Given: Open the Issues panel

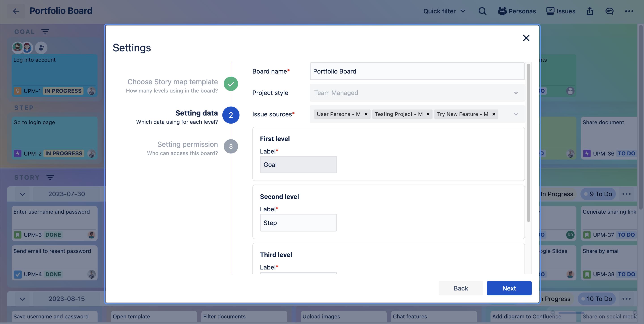Looking at the screenshot, I should [561, 11].
